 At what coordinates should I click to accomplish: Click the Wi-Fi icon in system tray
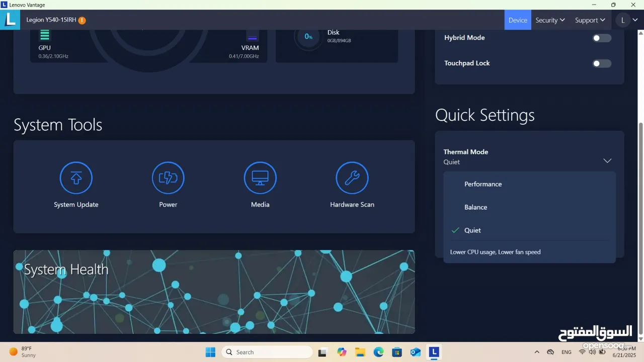tap(582, 352)
